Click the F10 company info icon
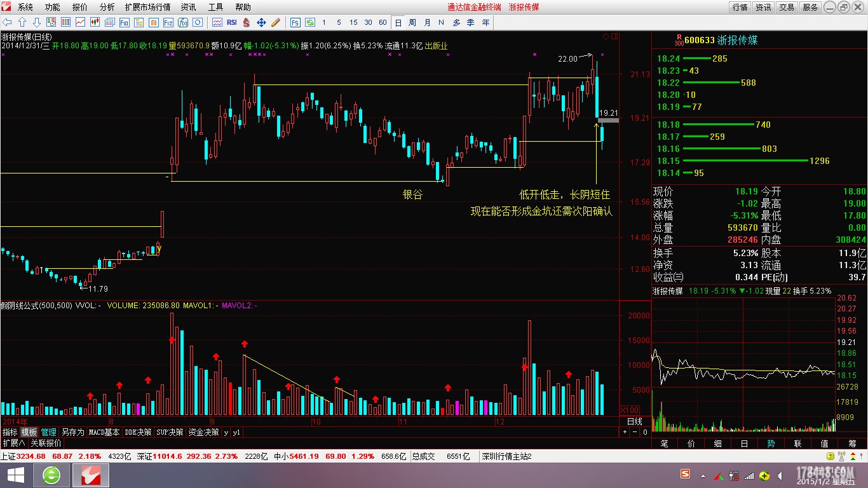 coord(124,22)
